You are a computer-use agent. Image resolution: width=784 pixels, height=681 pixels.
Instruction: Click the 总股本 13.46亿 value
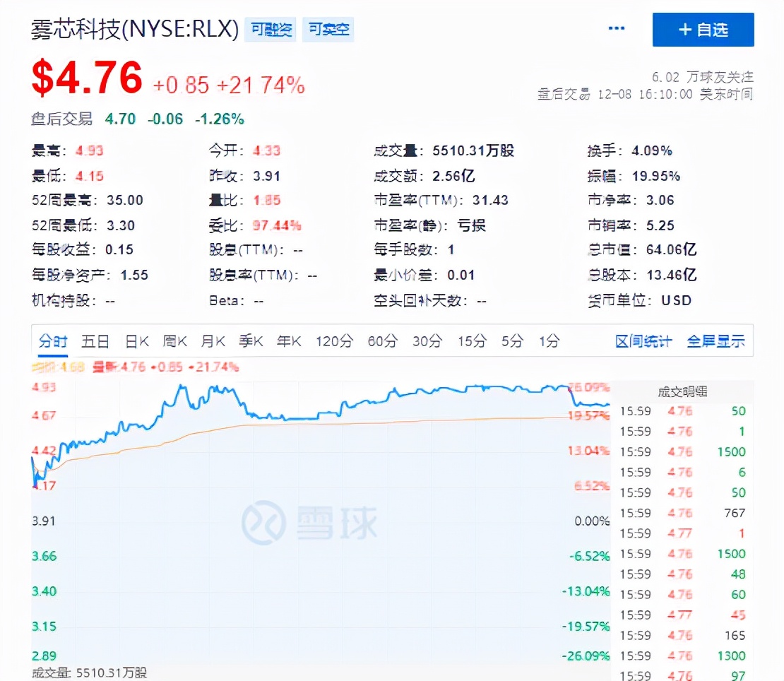click(671, 275)
